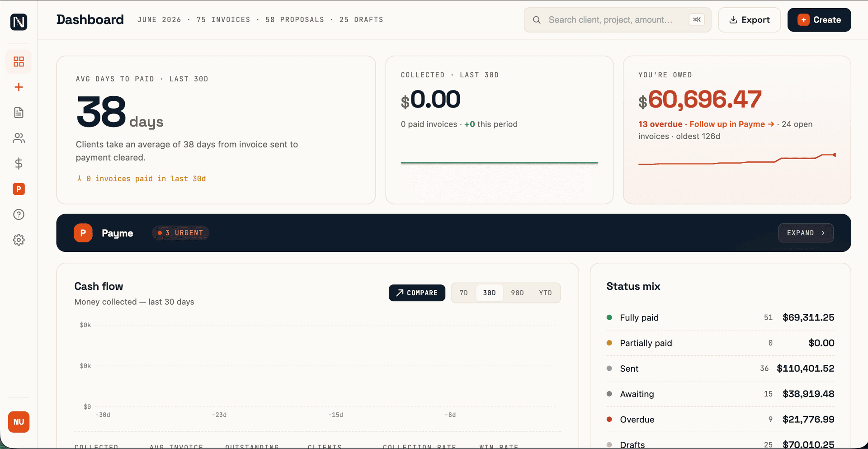Select the 7D time range

pos(464,293)
